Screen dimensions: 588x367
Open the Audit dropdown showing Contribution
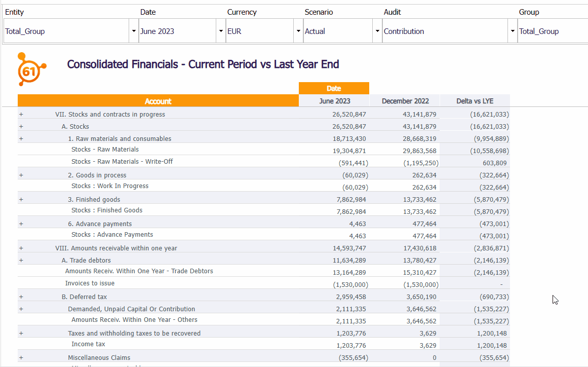512,31
